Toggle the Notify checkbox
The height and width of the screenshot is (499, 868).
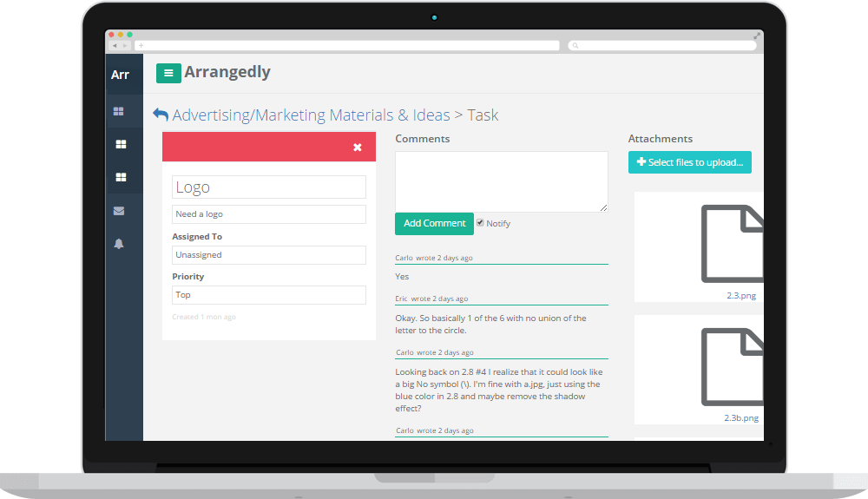click(x=480, y=222)
